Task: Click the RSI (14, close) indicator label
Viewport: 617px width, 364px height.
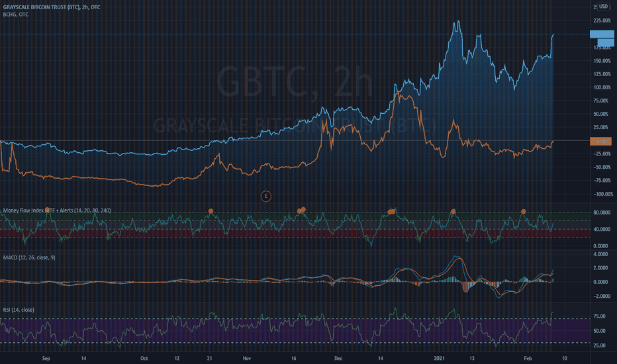Action: pos(19,310)
